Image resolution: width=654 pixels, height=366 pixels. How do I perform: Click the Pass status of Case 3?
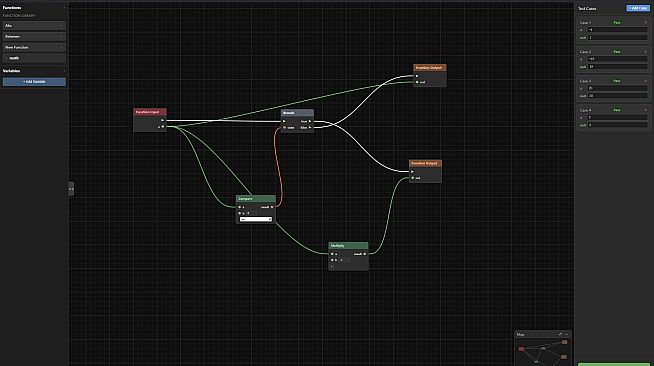coord(617,81)
